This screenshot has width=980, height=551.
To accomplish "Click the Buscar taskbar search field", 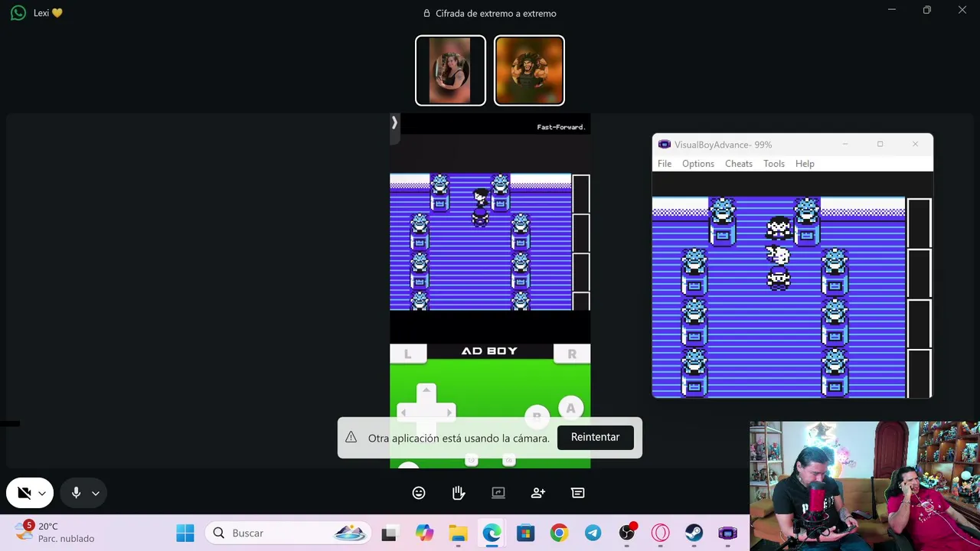I will (x=289, y=533).
